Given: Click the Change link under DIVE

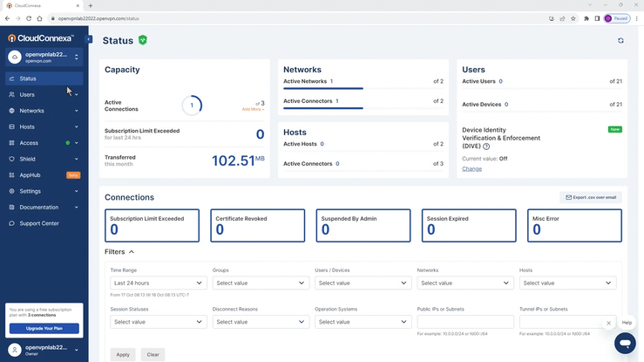Looking at the screenshot, I should tap(471, 168).
